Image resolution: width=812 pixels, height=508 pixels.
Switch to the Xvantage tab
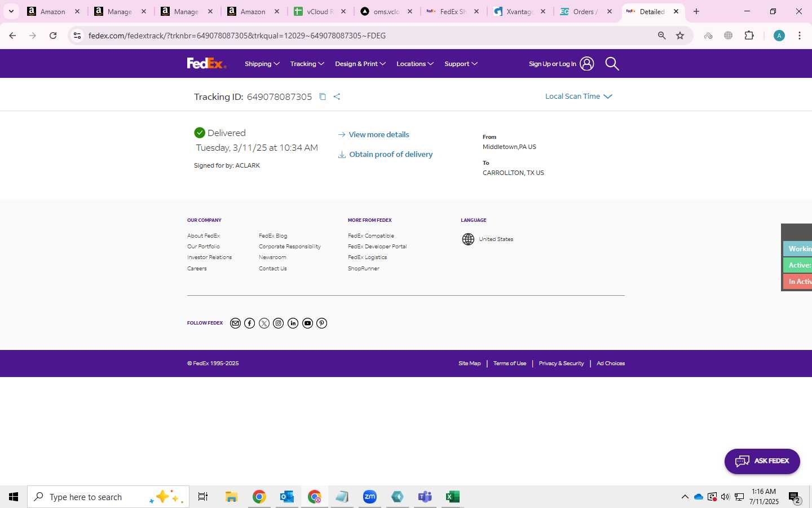tap(520, 11)
